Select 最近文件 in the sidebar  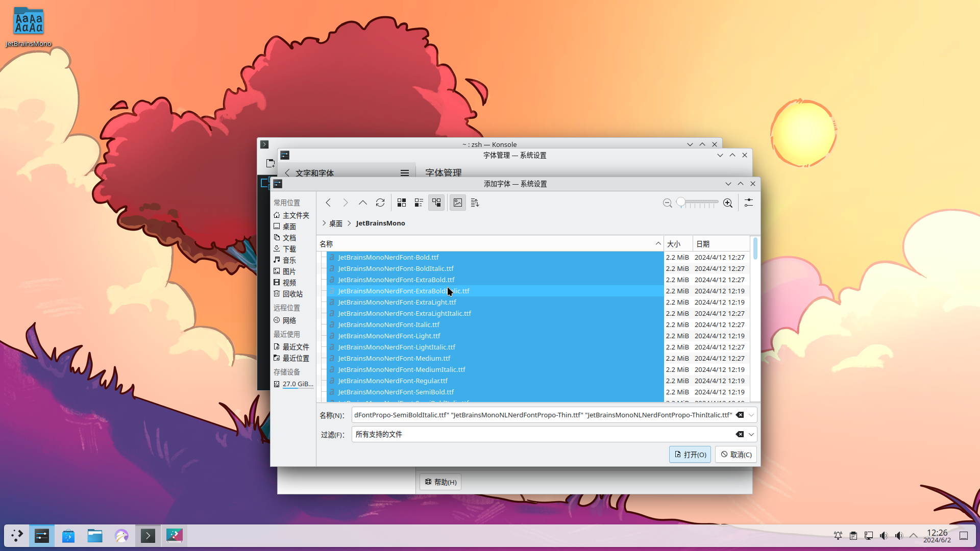(x=296, y=347)
